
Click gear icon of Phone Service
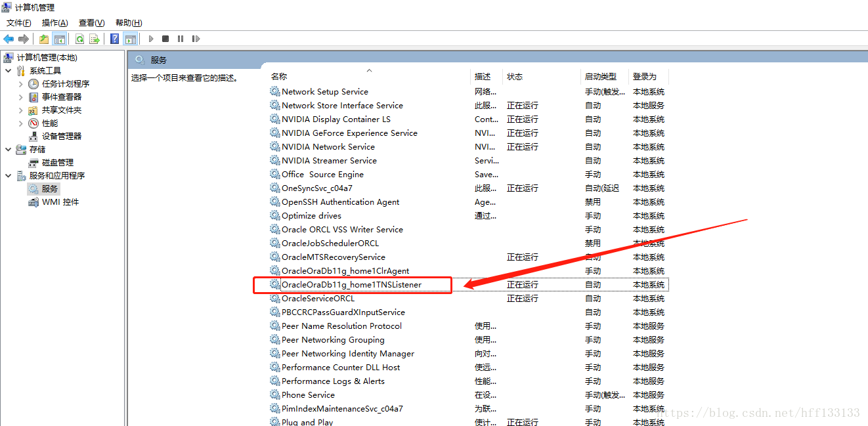point(275,394)
